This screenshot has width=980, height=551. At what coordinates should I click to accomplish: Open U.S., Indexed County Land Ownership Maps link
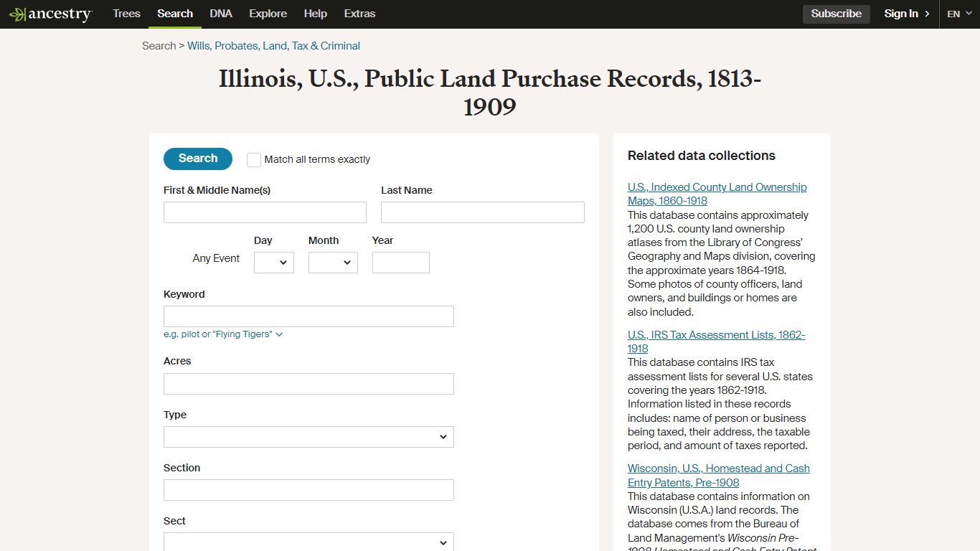(717, 194)
